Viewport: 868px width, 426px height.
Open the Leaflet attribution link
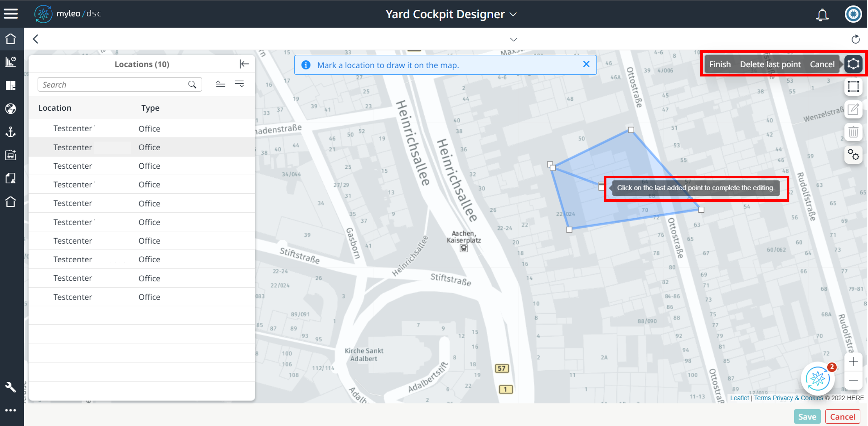pyautogui.click(x=739, y=398)
